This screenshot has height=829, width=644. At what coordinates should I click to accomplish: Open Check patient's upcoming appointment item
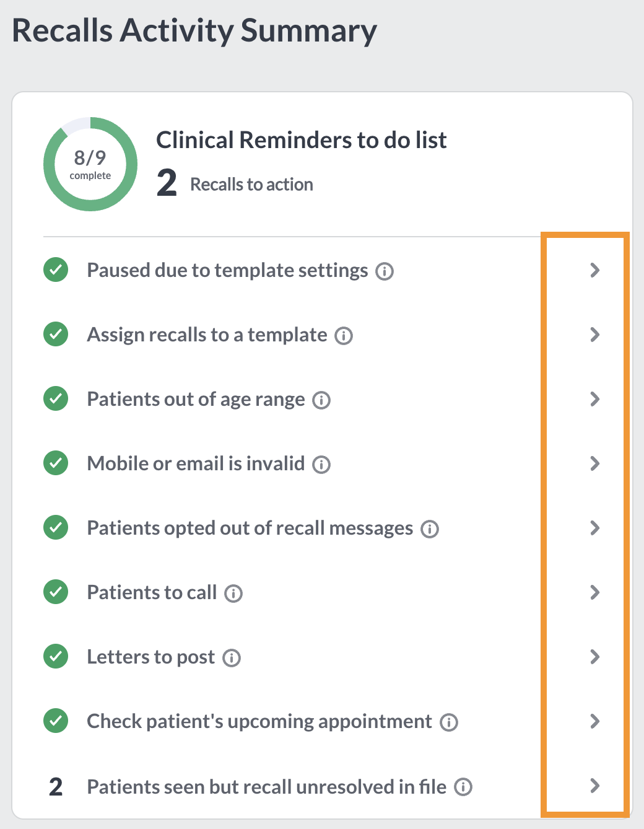(x=322, y=721)
